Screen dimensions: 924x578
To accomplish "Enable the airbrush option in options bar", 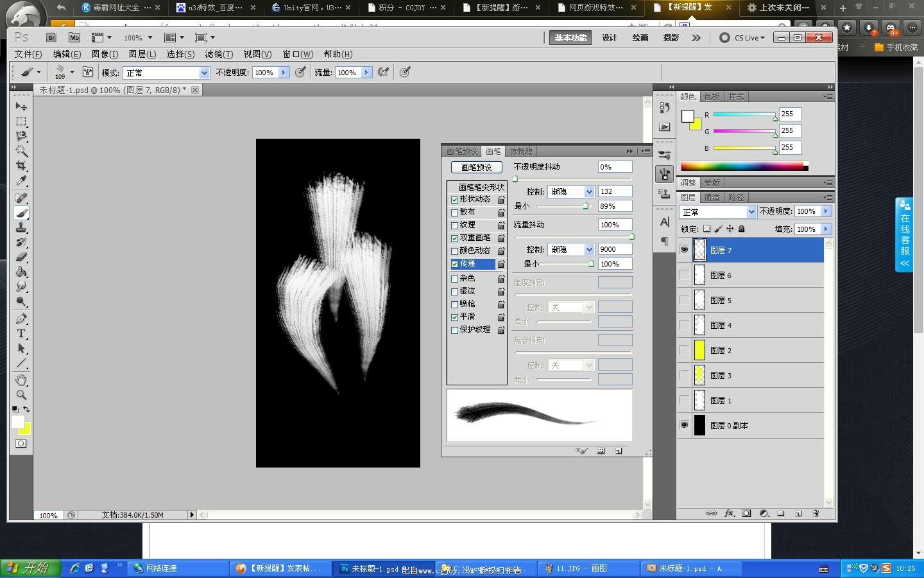I will [x=383, y=72].
